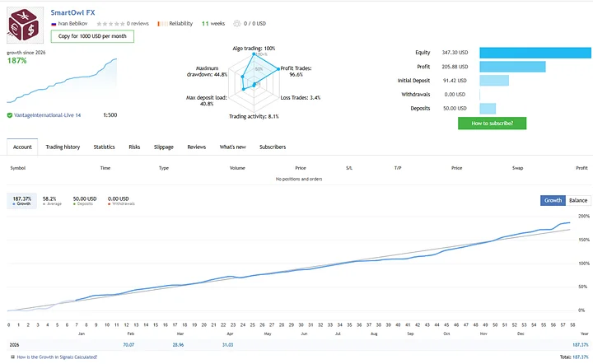Click the info icon beside Growth calculation link

pyautogui.click(x=13, y=357)
